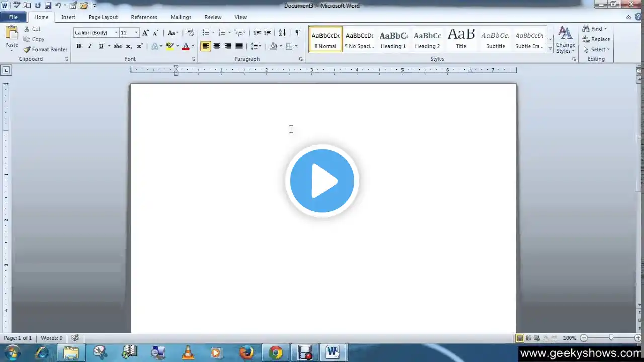Image resolution: width=644 pixels, height=362 pixels.
Task: Apply the No Spacing style
Action: (x=359, y=39)
